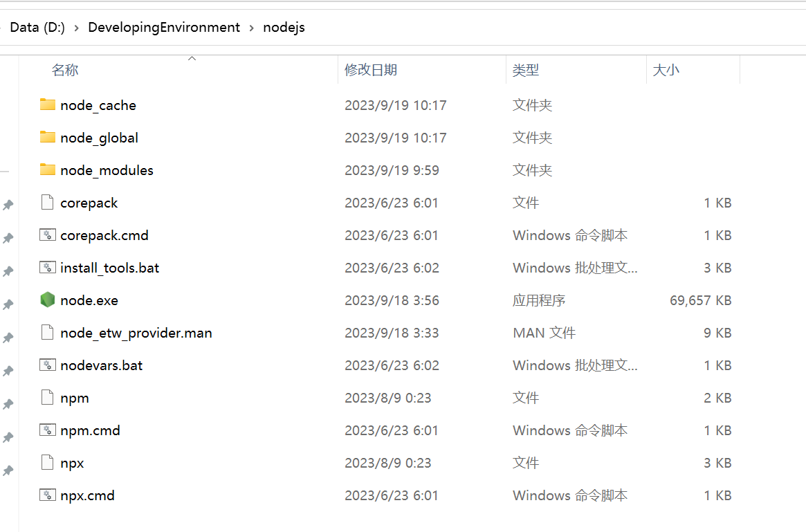Select the install_tools.bat file icon

pos(47,268)
